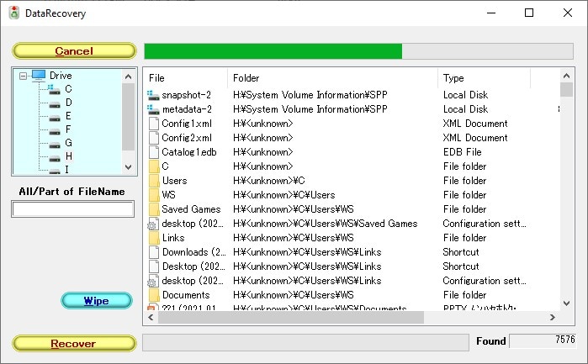Image resolution: width=588 pixels, height=364 pixels.
Task: Click the horizontal scrollbar thumb in file list
Action: [291, 318]
